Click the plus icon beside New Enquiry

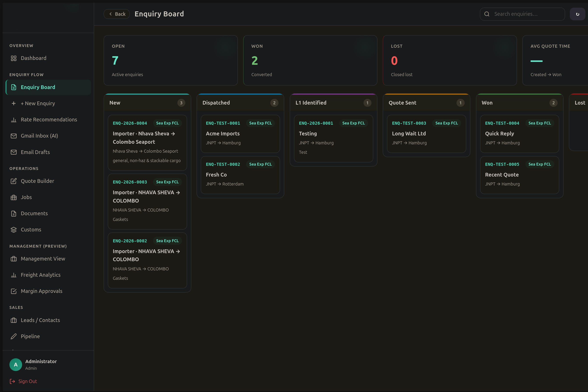coord(14,103)
